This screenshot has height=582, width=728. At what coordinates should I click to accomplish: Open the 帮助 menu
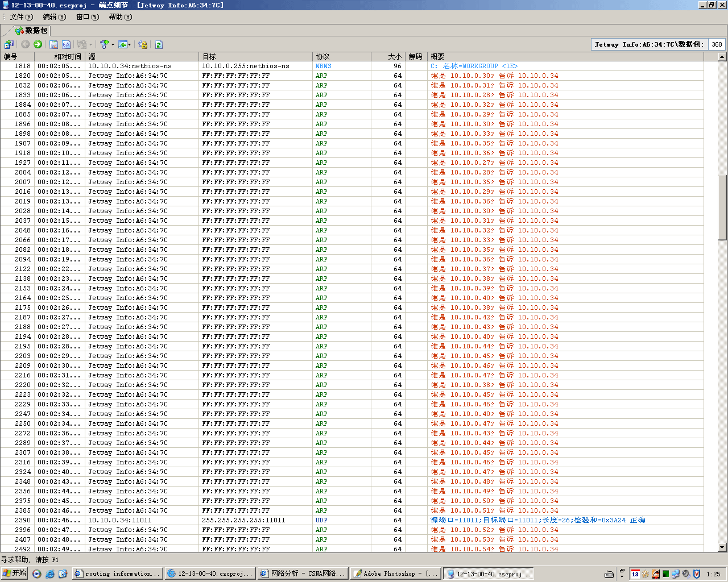(120, 17)
